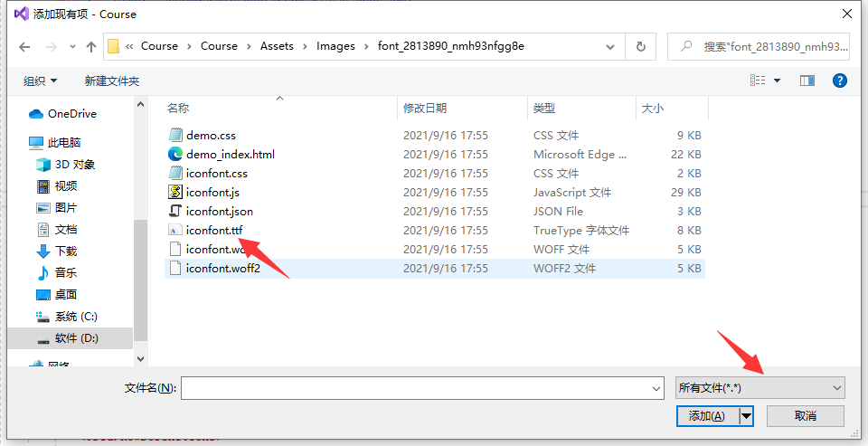
Task: Select the demo_index.html file
Action: point(231,154)
